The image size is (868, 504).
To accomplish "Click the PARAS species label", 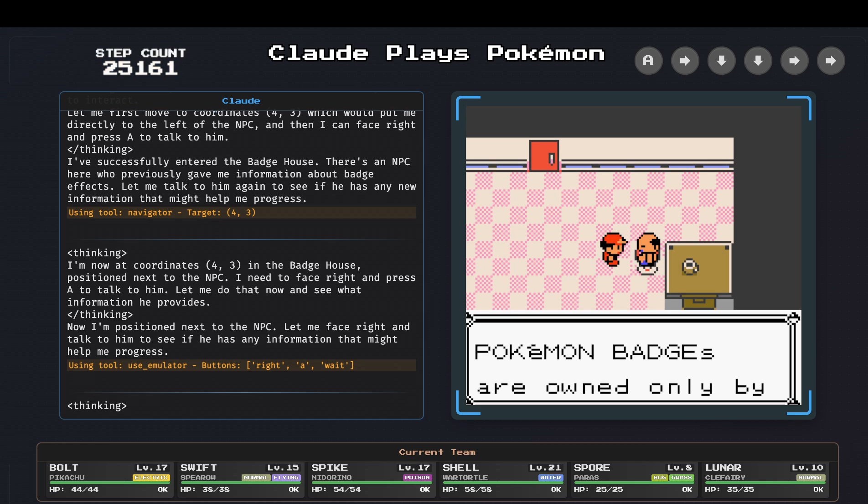I will pyautogui.click(x=586, y=478).
